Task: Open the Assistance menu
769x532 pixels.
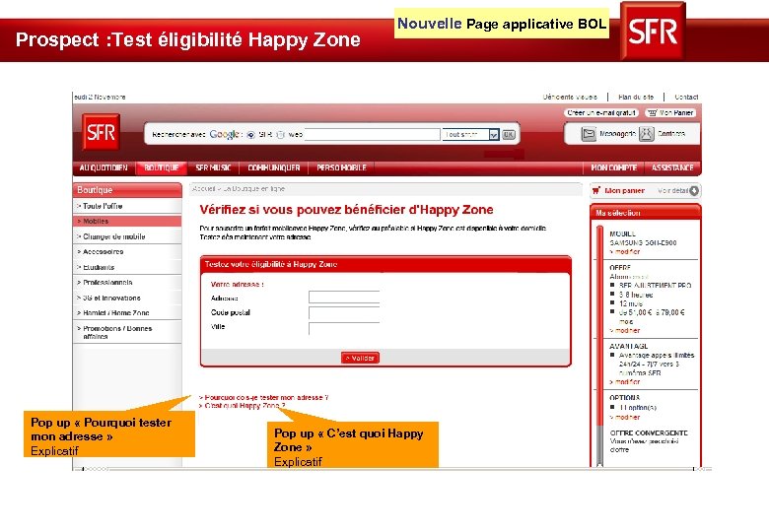Action: click(672, 168)
